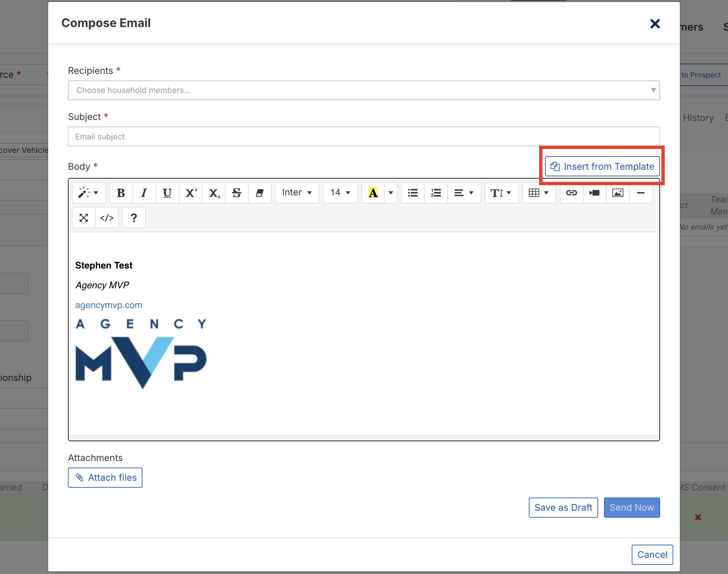
Task: Click Insert from Template button
Action: click(602, 166)
